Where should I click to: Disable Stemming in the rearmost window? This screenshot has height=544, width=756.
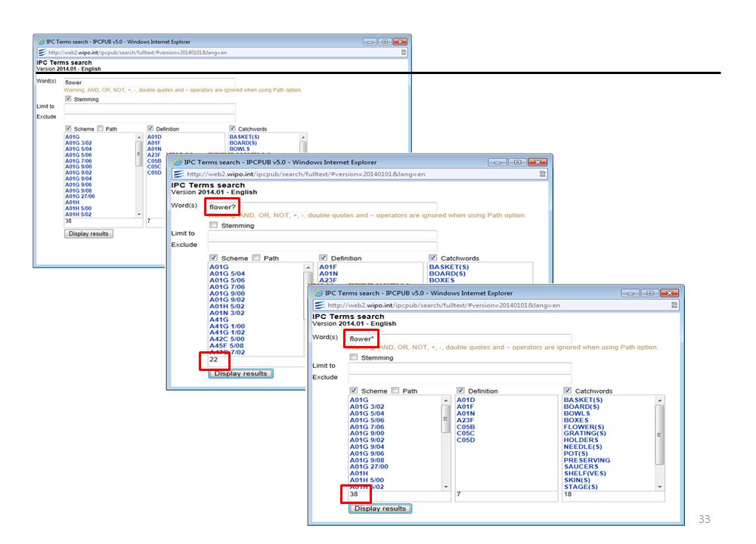68,99
